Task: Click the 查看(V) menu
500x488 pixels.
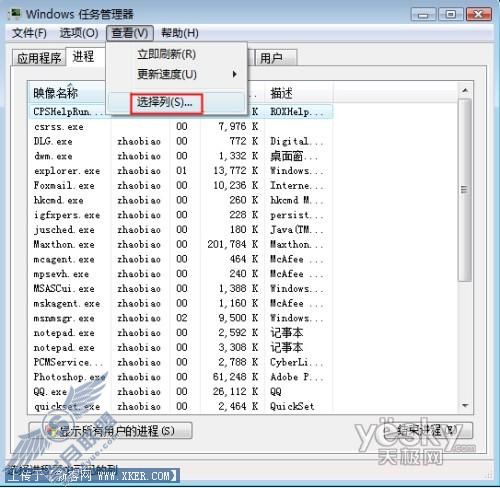Action: (130, 33)
